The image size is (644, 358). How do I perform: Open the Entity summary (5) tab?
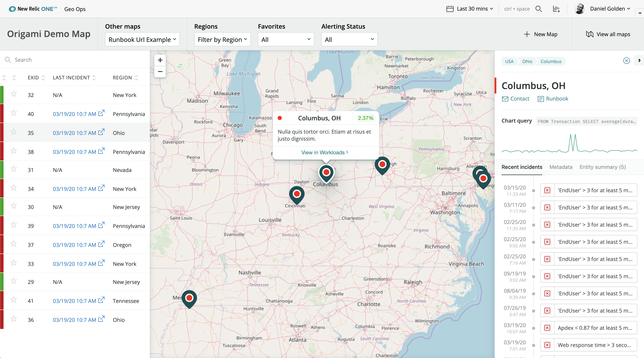[x=603, y=167]
